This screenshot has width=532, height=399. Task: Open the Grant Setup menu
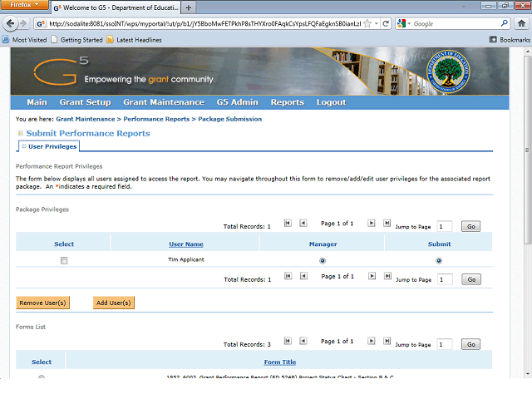pos(85,102)
